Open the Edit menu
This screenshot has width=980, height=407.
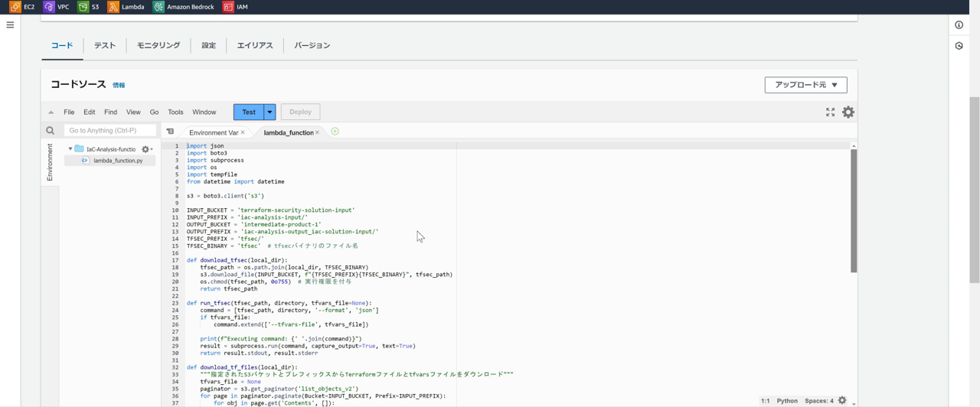(x=90, y=112)
